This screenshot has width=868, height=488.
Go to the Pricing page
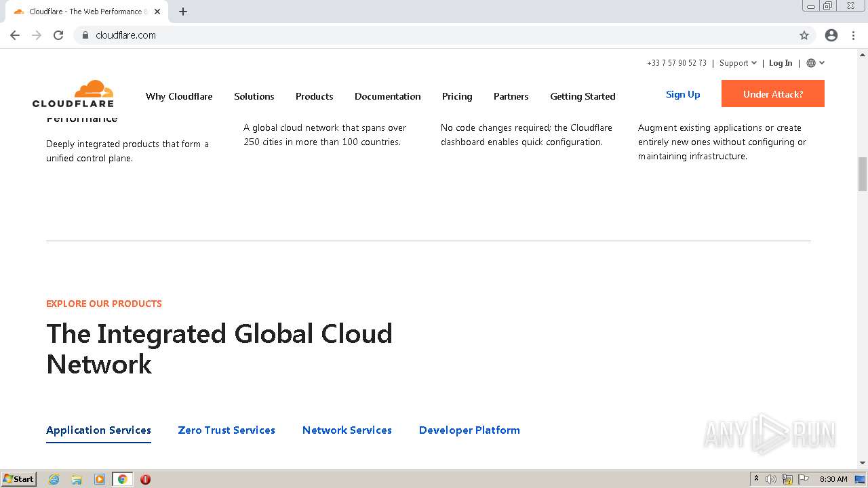(x=457, y=96)
